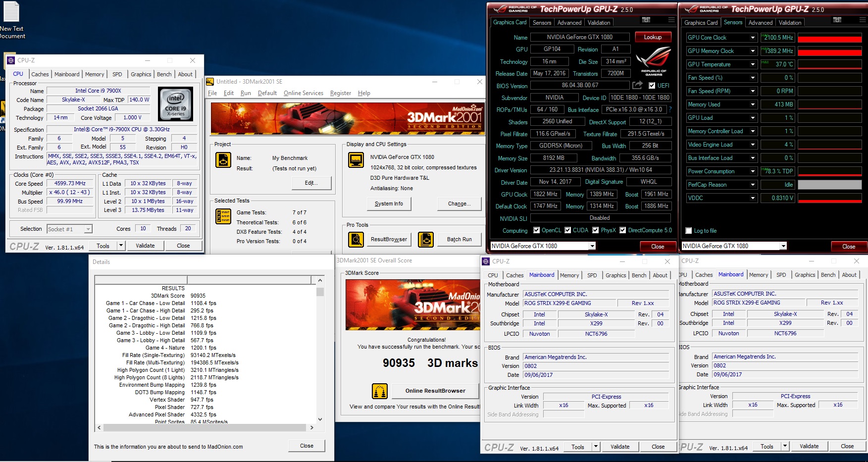The image size is (868, 462).
Task: Expand the Power Consumption sensor dropdown
Action: click(753, 171)
